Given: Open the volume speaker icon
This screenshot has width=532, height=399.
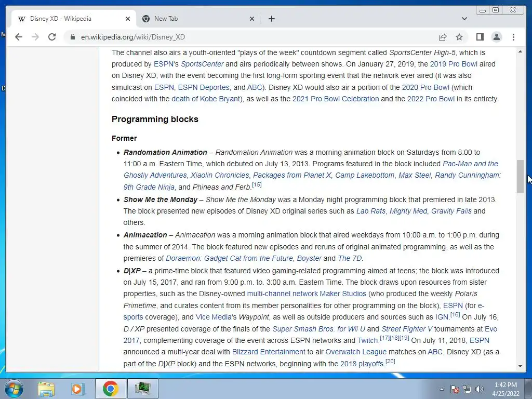Looking at the screenshot, I should click(480, 389).
